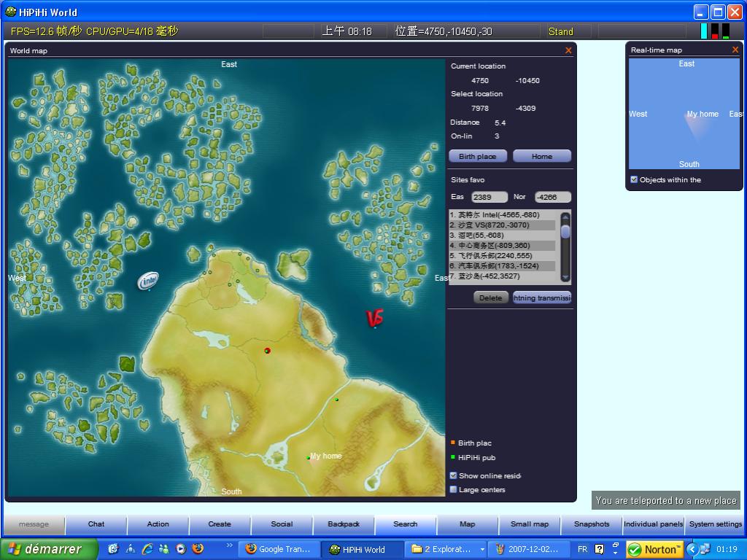The image size is (747, 560).
Task: Open Individual panels
Action: 653,524
